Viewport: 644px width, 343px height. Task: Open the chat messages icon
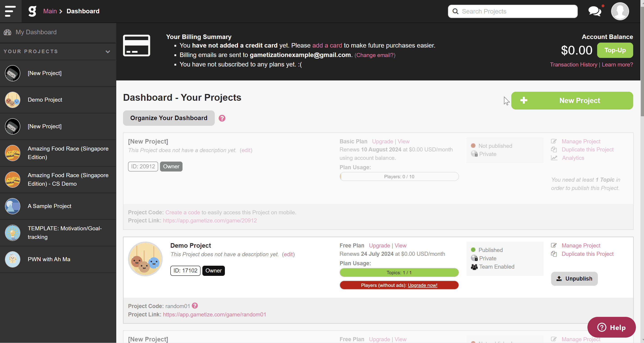click(x=595, y=11)
